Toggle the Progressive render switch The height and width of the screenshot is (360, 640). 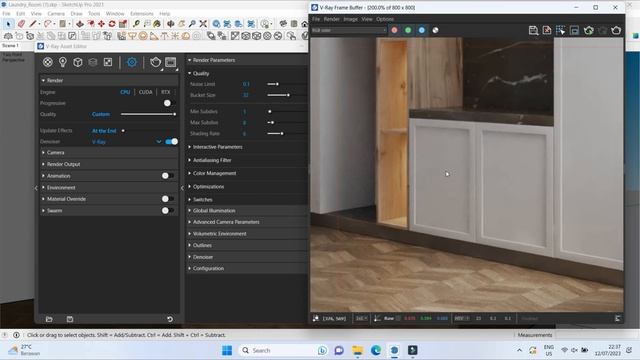pyautogui.click(x=169, y=103)
